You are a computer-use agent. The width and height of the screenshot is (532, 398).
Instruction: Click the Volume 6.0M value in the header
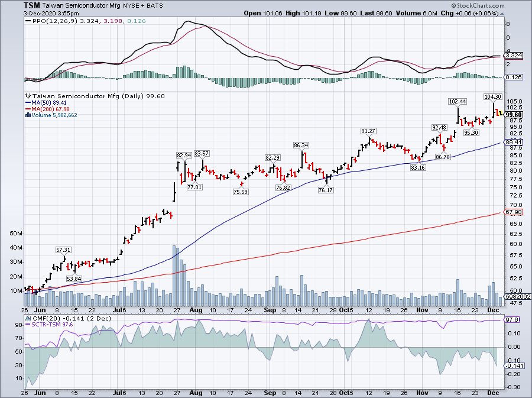click(x=416, y=14)
